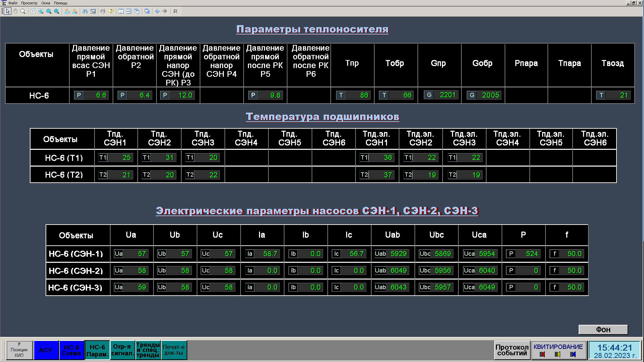Click the user login icon

click(x=67, y=11)
